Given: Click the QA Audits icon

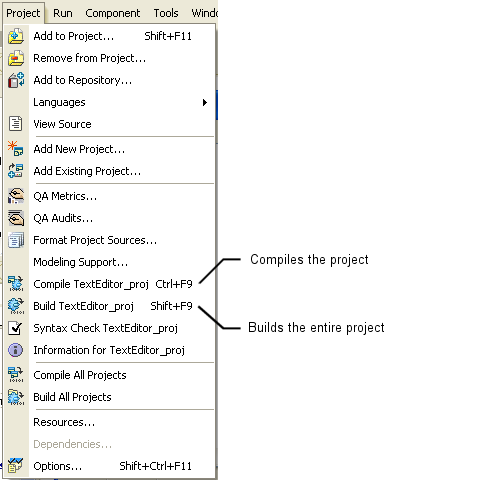Looking at the screenshot, I should pos(16,218).
